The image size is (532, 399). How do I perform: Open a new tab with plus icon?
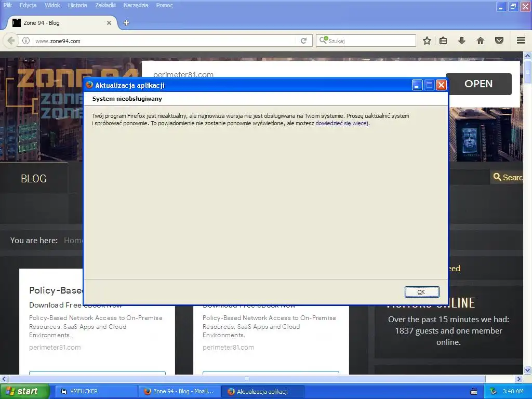coord(126,23)
